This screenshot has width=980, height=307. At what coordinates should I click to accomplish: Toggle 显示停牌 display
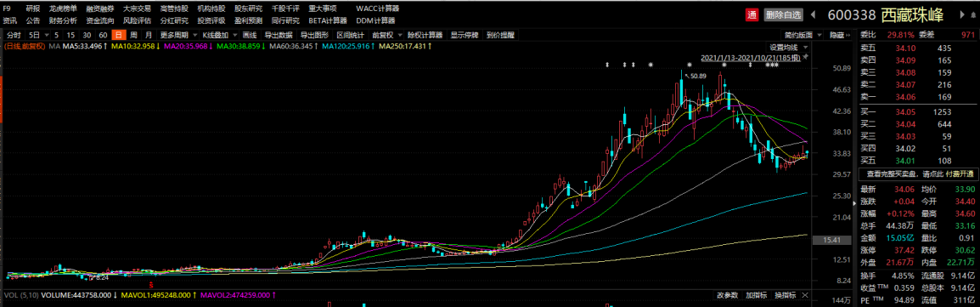465,35
